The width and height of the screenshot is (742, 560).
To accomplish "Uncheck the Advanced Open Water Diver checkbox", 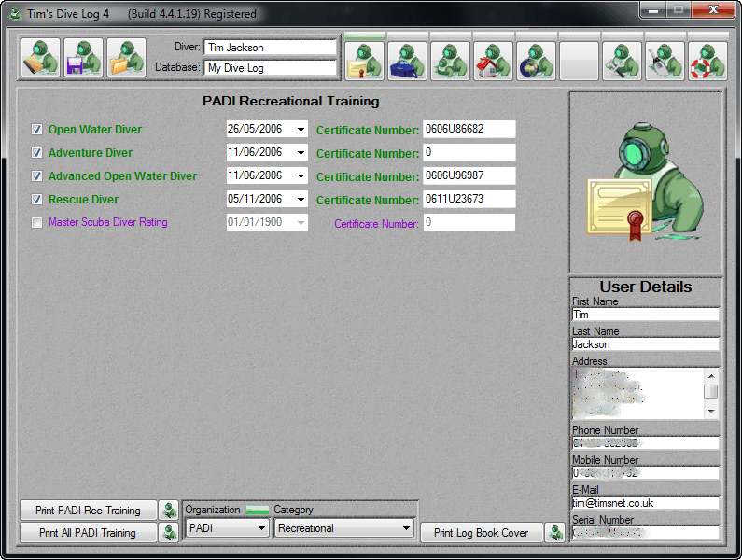I will [x=37, y=175].
